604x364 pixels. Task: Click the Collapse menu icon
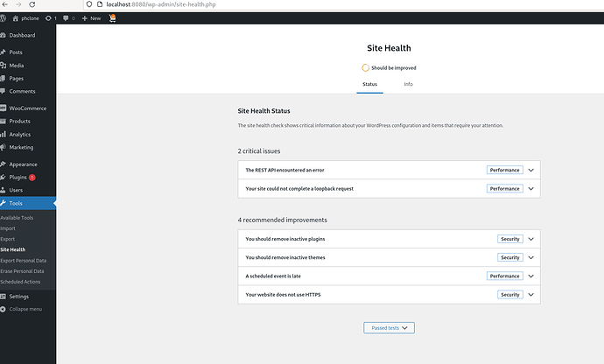coord(4,309)
